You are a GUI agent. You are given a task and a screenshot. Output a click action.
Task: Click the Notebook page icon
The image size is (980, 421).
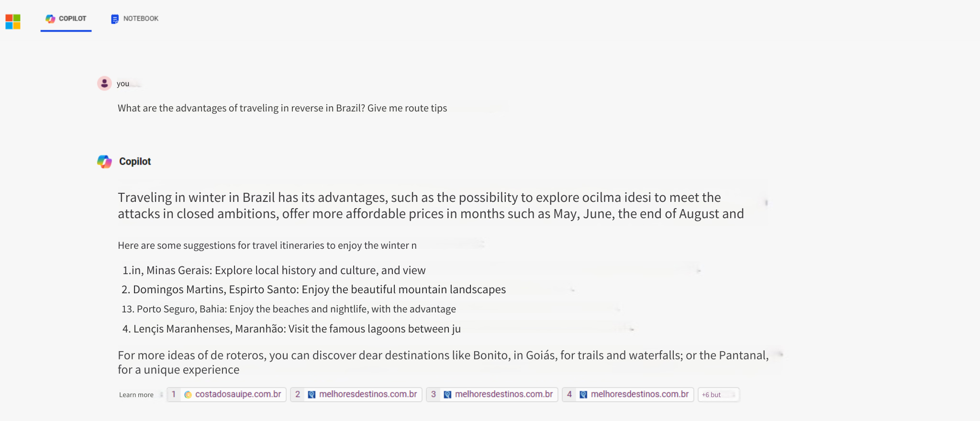point(115,19)
